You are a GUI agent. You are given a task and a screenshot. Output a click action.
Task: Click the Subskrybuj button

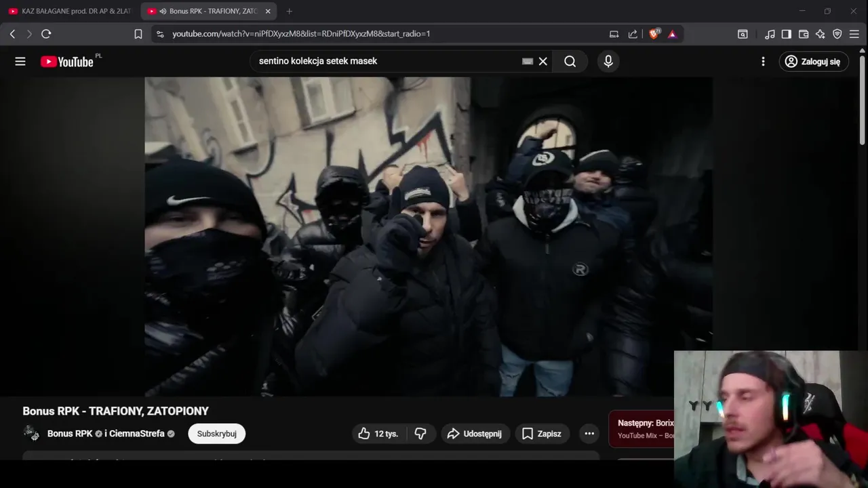pos(217,434)
